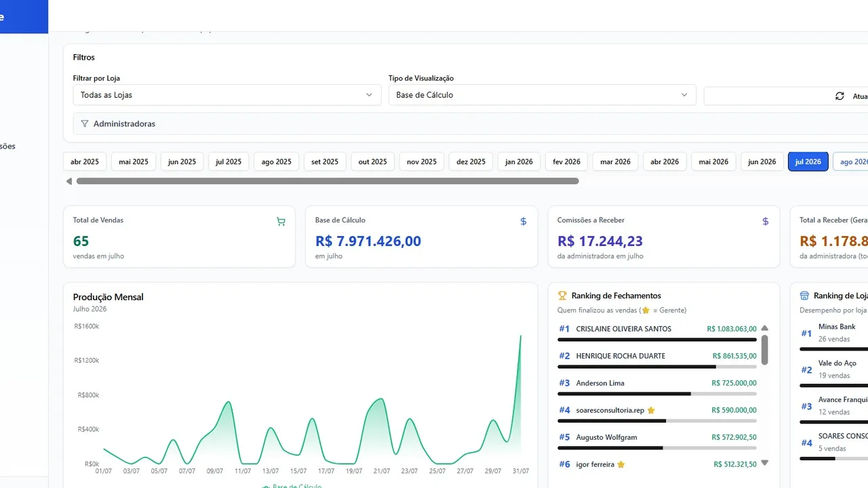Click Augusto Wolfgram ranking name
This screenshot has width=868, height=488.
click(x=606, y=437)
